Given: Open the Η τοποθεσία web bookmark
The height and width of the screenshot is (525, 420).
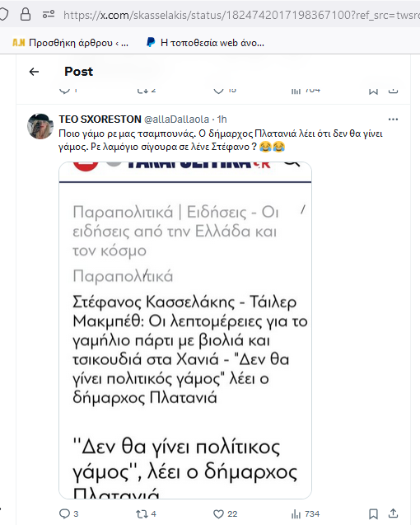Looking at the screenshot, I should pyautogui.click(x=206, y=43).
